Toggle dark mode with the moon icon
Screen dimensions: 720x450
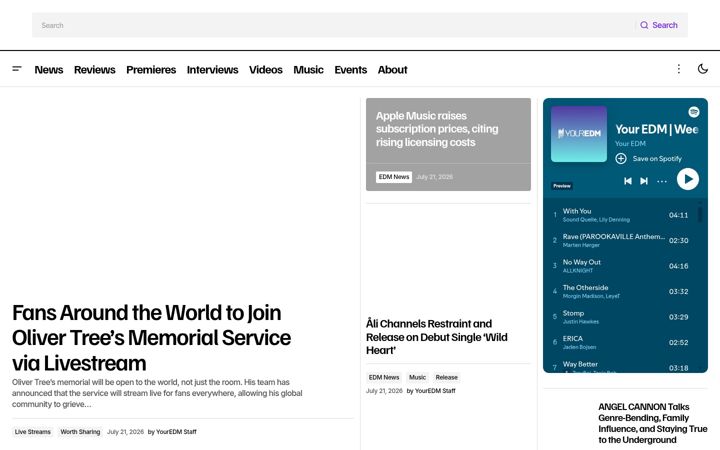point(703,69)
